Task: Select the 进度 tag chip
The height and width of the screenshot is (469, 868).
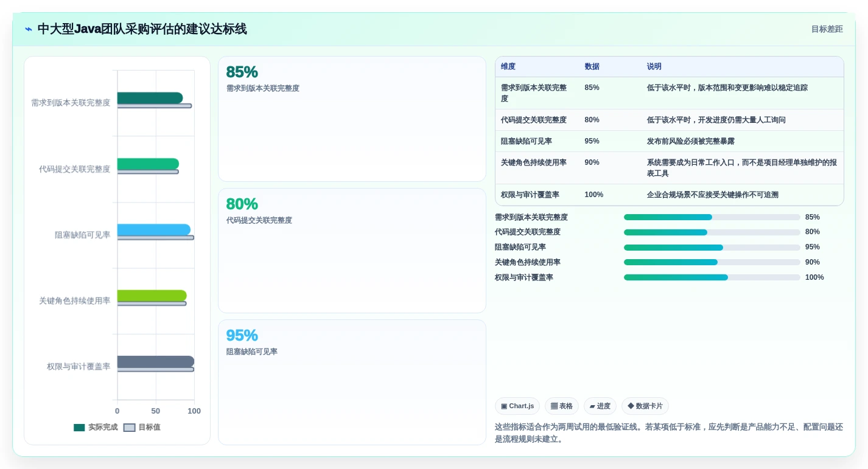Action: pyautogui.click(x=600, y=406)
